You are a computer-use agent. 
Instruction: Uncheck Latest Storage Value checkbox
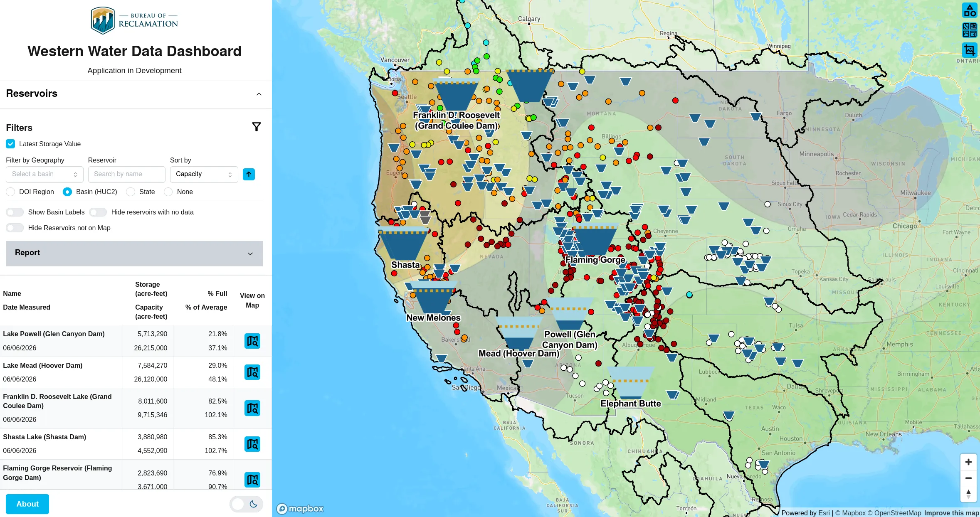[x=10, y=144]
